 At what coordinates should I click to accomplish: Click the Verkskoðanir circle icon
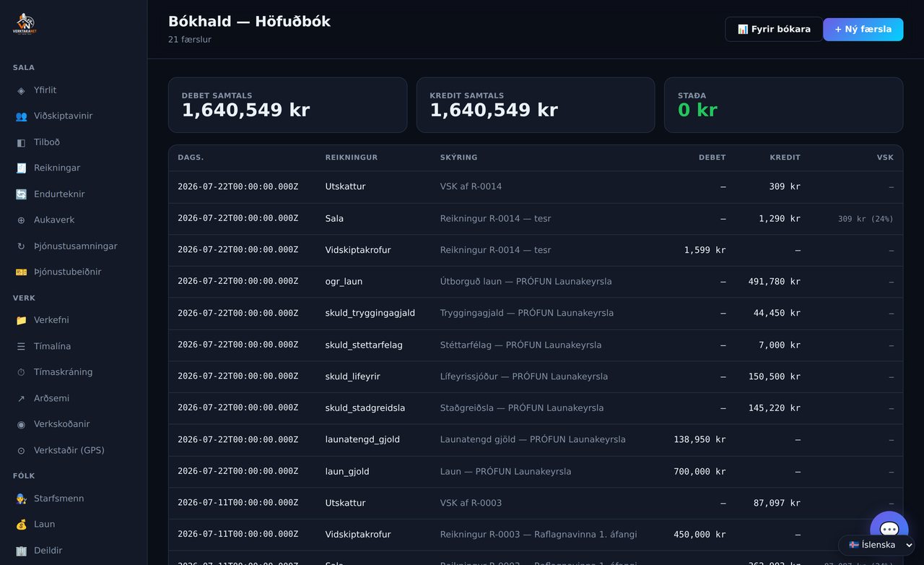point(21,424)
